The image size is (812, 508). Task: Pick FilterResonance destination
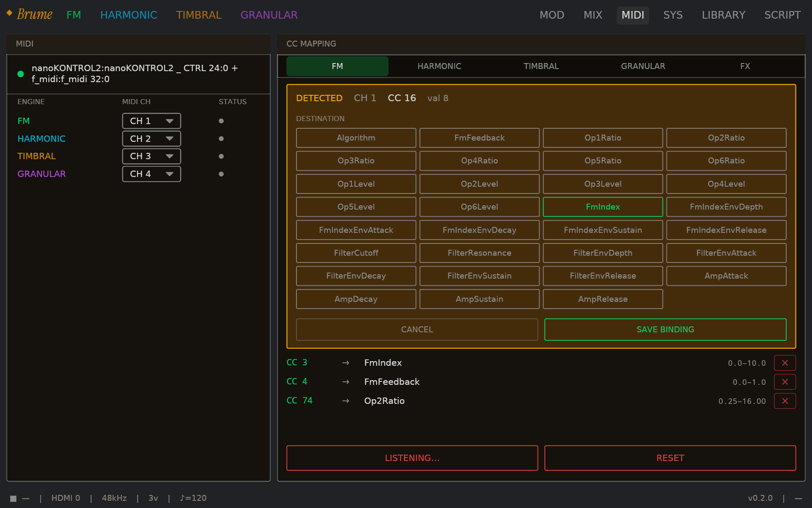[x=480, y=253]
